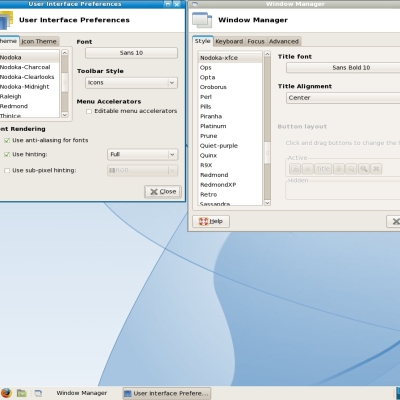
Task: Select the Perl window style
Action: click(230, 97)
